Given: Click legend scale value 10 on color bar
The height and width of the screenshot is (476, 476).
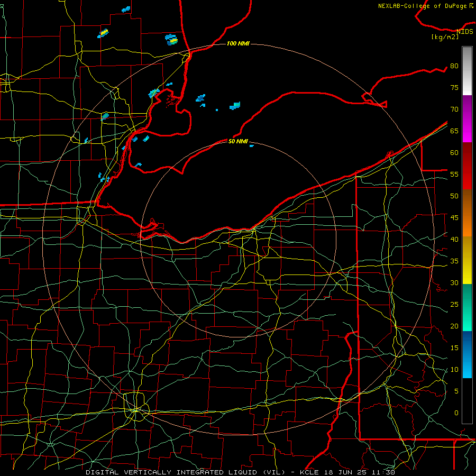Looking at the screenshot, I should pyautogui.click(x=454, y=370).
